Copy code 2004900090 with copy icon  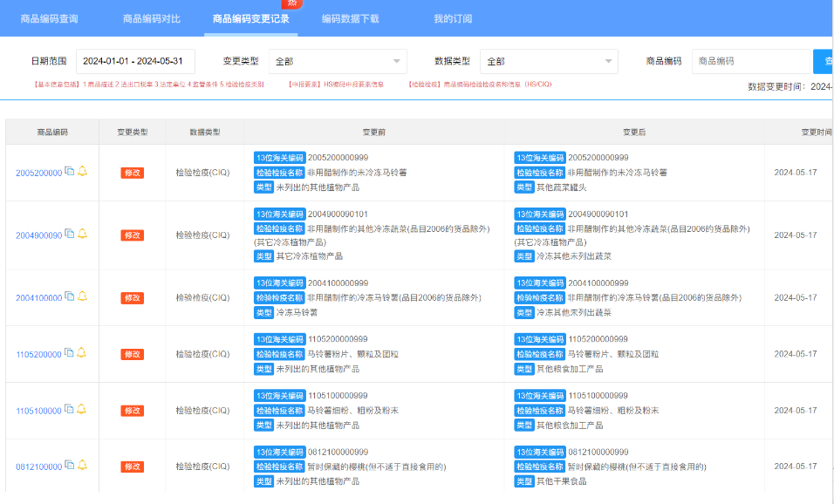click(69, 234)
